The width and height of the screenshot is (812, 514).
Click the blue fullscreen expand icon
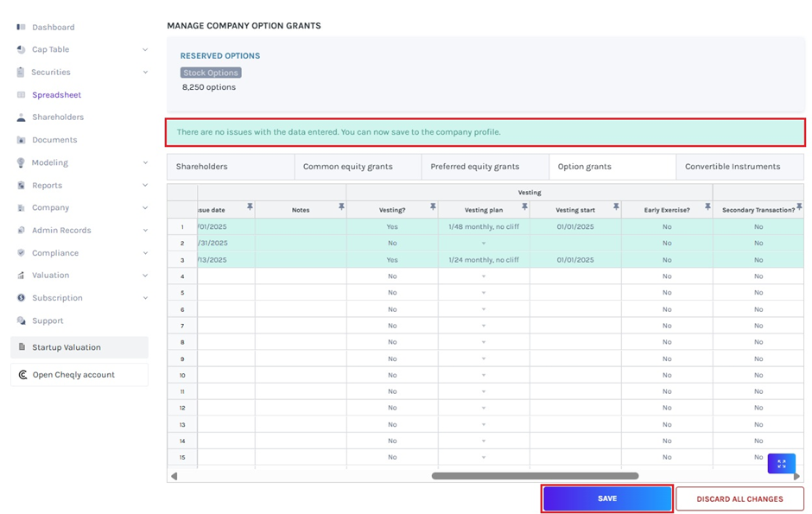(780, 464)
